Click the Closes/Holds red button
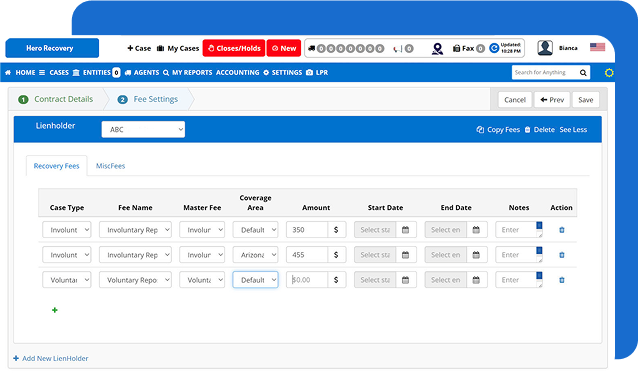The width and height of the screenshot is (638, 376). tap(234, 48)
